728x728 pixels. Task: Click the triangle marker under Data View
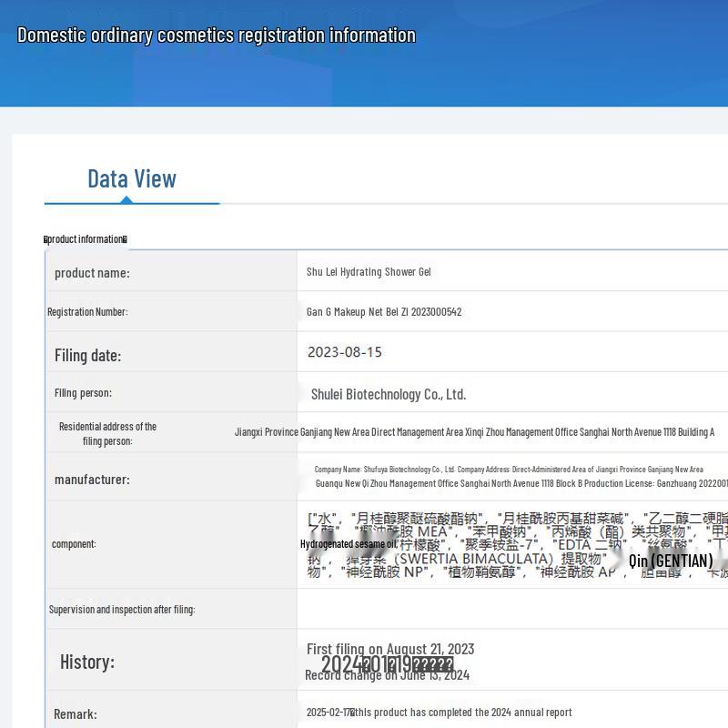[x=127, y=199]
